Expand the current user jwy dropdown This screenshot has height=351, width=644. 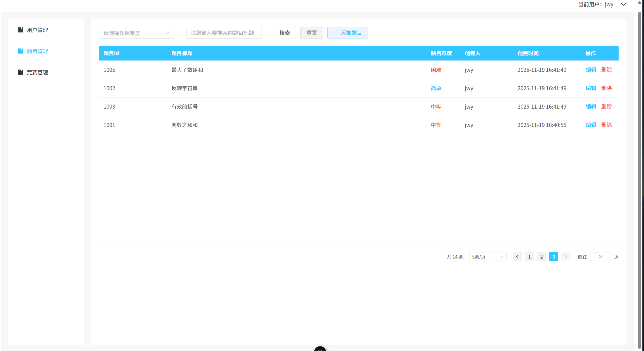click(623, 4)
